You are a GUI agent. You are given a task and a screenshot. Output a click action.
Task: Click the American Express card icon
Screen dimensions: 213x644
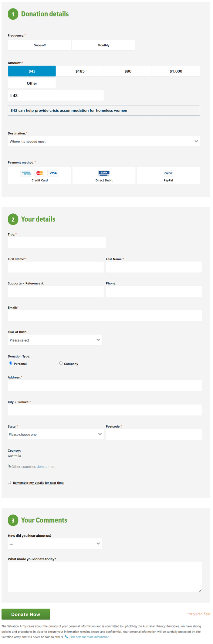coord(26,173)
